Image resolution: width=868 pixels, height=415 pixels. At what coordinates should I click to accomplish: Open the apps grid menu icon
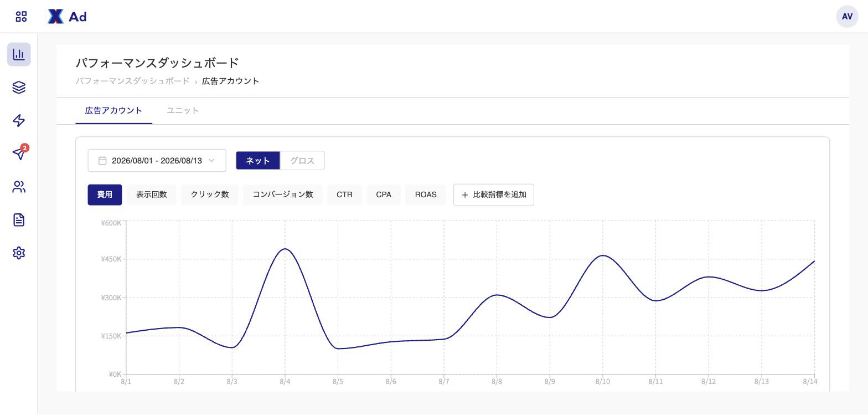pos(21,17)
